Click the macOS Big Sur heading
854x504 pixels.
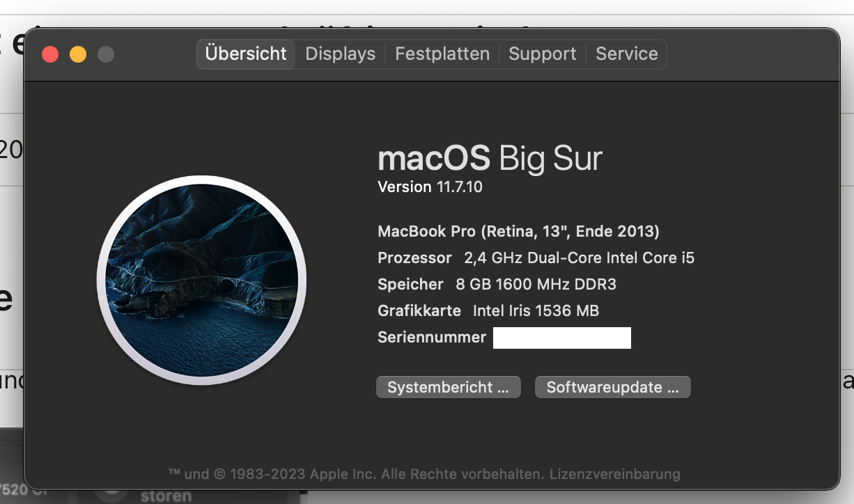(489, 159)
